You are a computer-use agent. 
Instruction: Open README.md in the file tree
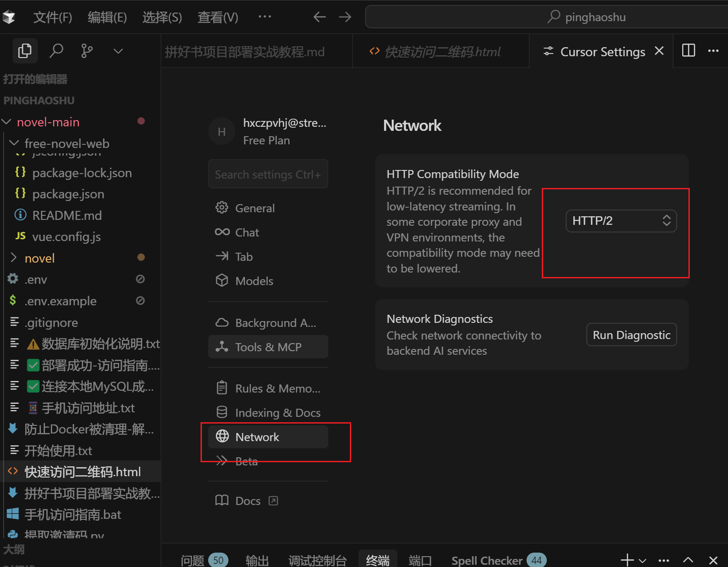tap(67, 215)
